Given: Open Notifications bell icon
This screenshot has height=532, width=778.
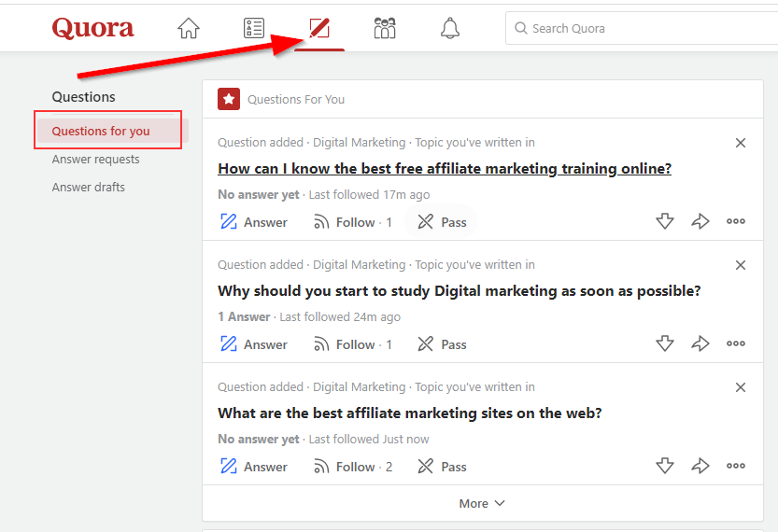Looking at the screenshot, I should (x=450, y=28).
